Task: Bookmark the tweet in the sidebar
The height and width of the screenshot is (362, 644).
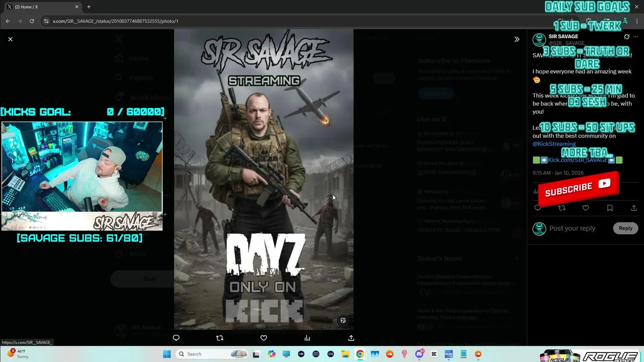Action: click(x=610, y=208)
